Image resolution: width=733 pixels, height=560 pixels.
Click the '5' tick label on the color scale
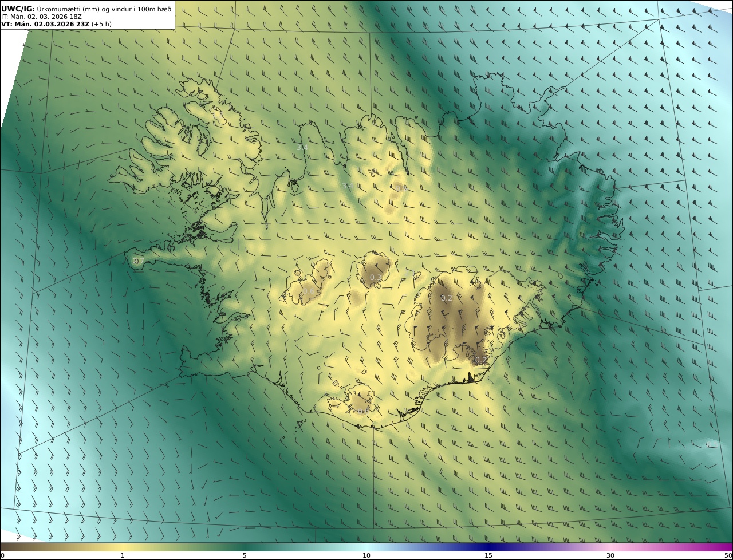click(x=245, y=555)
